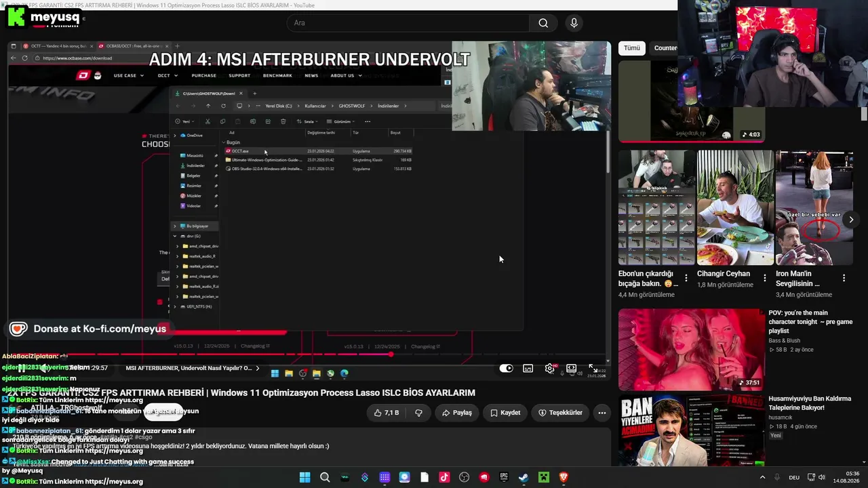The width and height of the screenshot is (868, 488).
Task: Like the video showing 7,1 B likes
Action: [386, 413]
